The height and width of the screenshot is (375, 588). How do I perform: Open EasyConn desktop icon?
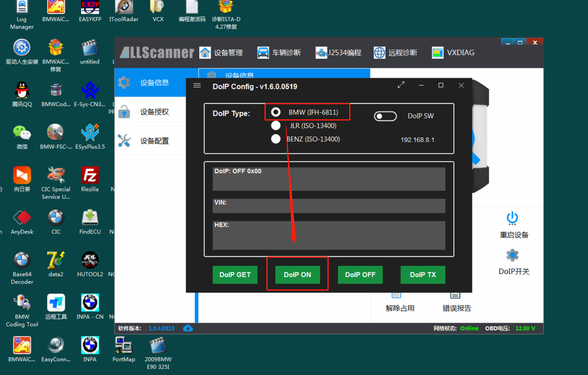point(56,349)
